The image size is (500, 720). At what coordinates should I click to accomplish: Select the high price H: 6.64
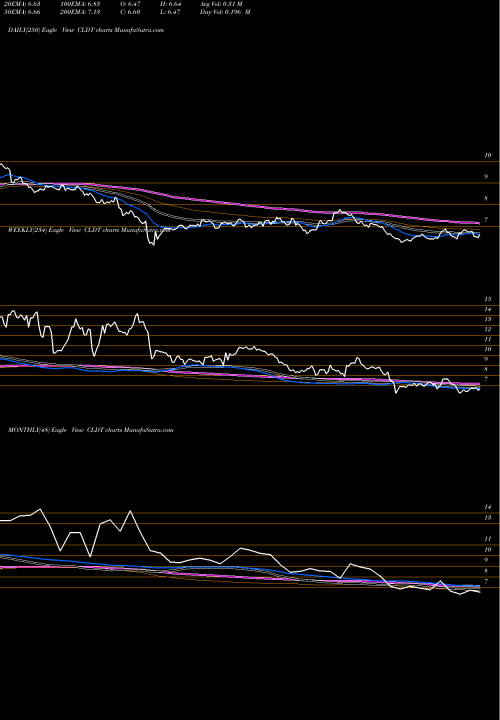coord(170,4)
